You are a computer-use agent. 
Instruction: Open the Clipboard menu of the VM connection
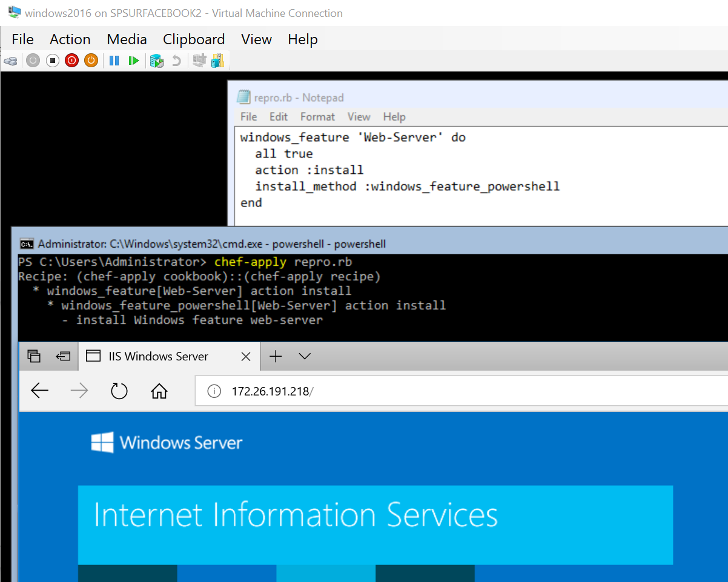click(x=194, y=39)
